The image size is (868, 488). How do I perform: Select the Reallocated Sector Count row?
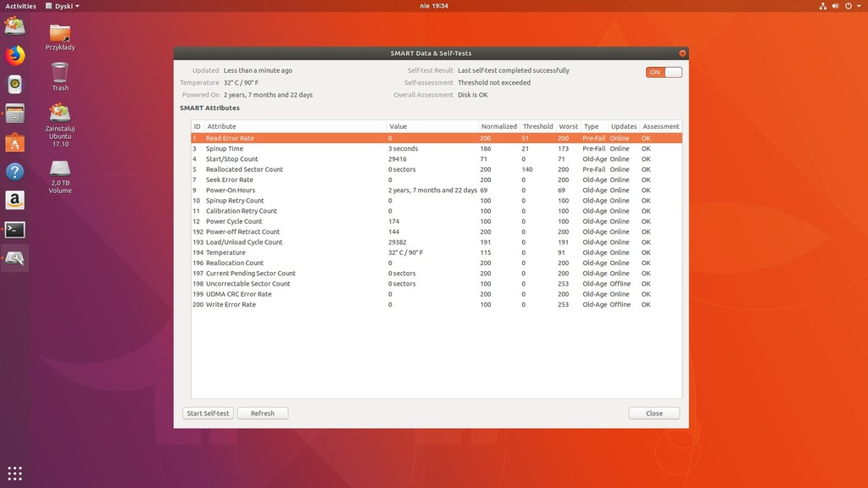[x=437, y=169]
